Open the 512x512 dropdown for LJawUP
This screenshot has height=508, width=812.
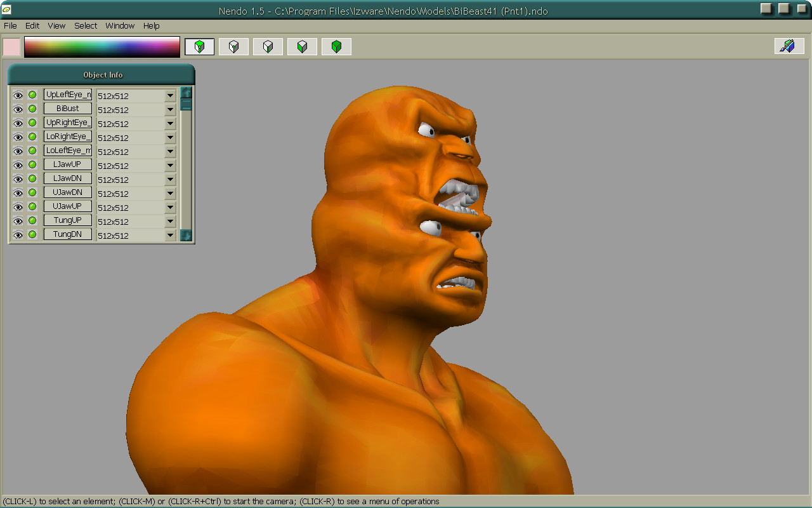[x=170, y=166]
